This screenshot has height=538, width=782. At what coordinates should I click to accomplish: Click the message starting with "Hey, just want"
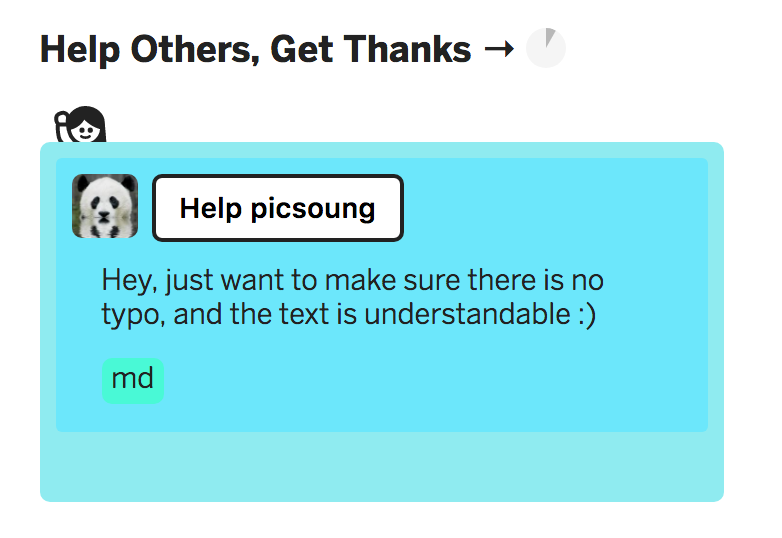coord(352,297)
